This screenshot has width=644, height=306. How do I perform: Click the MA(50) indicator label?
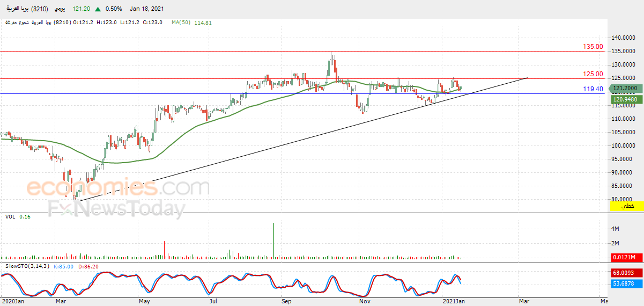(182, 23)
